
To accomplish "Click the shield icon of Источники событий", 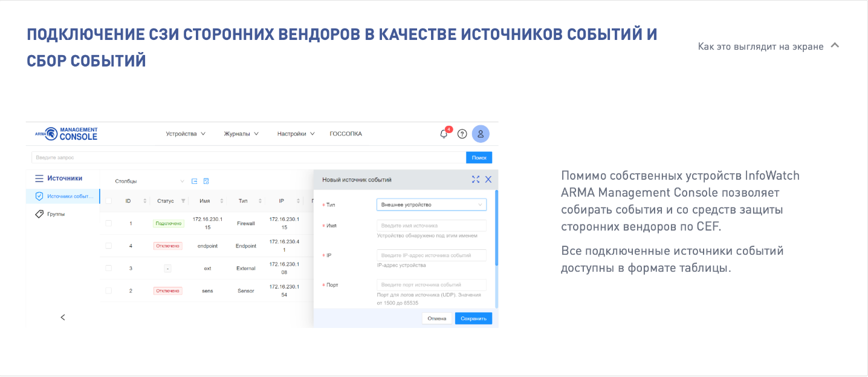I will tap(39, 196).
